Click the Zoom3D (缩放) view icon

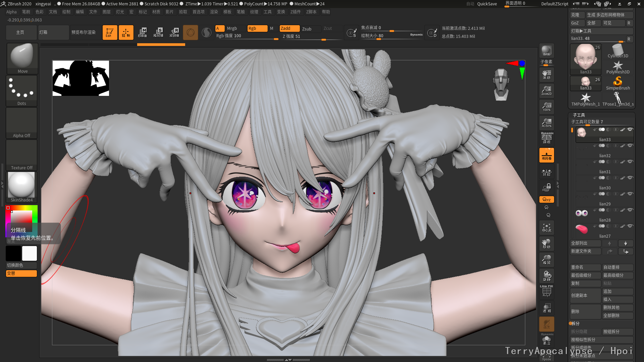tap(546, 260)
